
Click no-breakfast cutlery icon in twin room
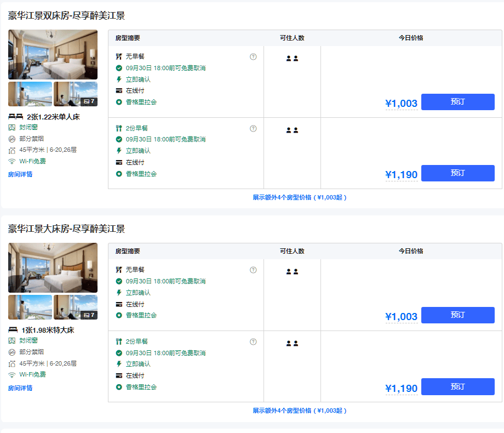coord(119,56)
